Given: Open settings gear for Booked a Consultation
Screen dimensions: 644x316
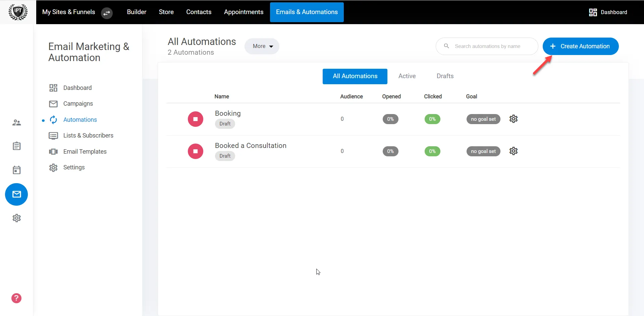Looking at the screenshot, I should pyautogui.click(x=514, y=151).
